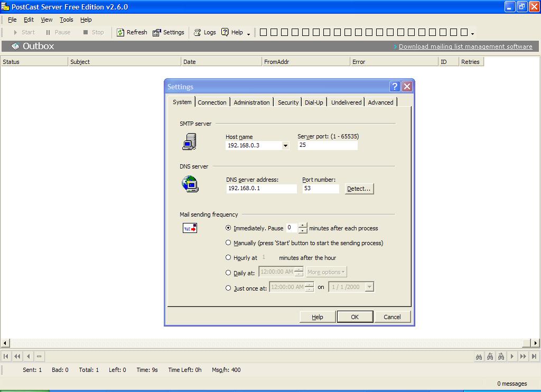Click horizontal scrollbar right arrow
541x392 pixels.
536,343
